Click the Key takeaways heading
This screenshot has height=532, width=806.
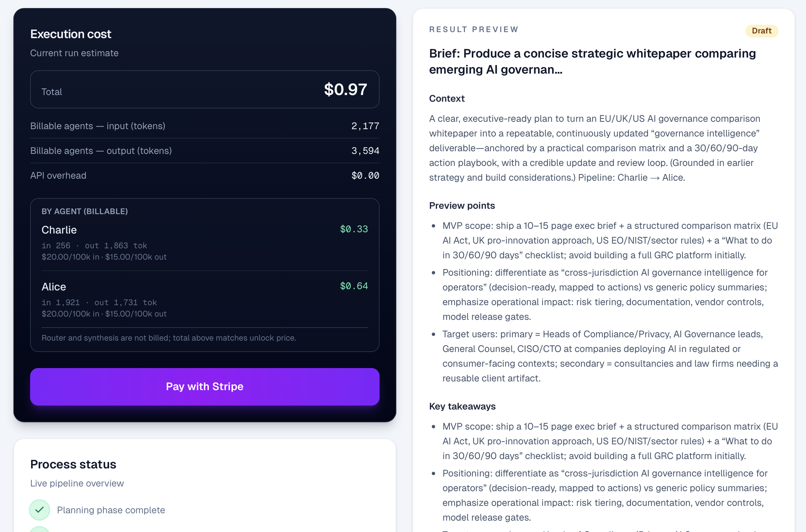tap(462, 406)
